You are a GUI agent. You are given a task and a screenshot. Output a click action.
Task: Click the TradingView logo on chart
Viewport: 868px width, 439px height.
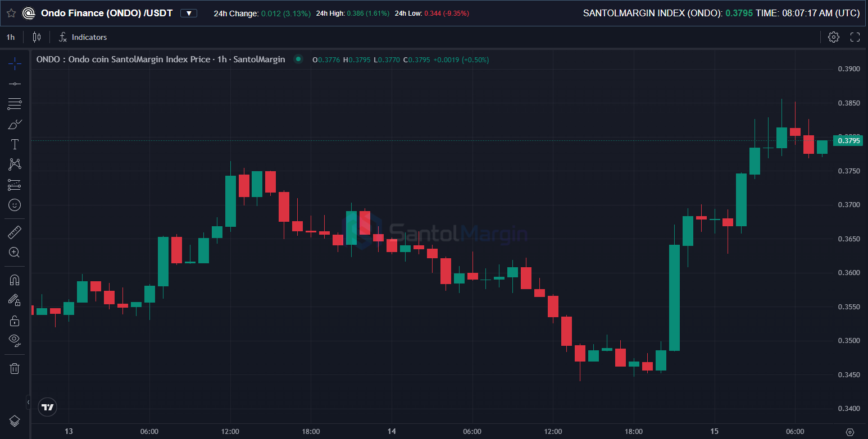(x=48, y=407)
